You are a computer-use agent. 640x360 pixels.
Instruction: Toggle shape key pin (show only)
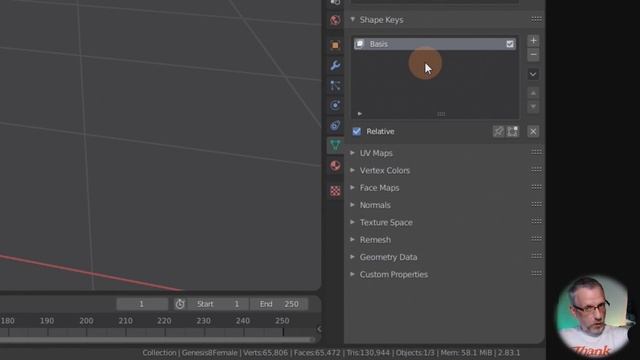click(499, 131)
